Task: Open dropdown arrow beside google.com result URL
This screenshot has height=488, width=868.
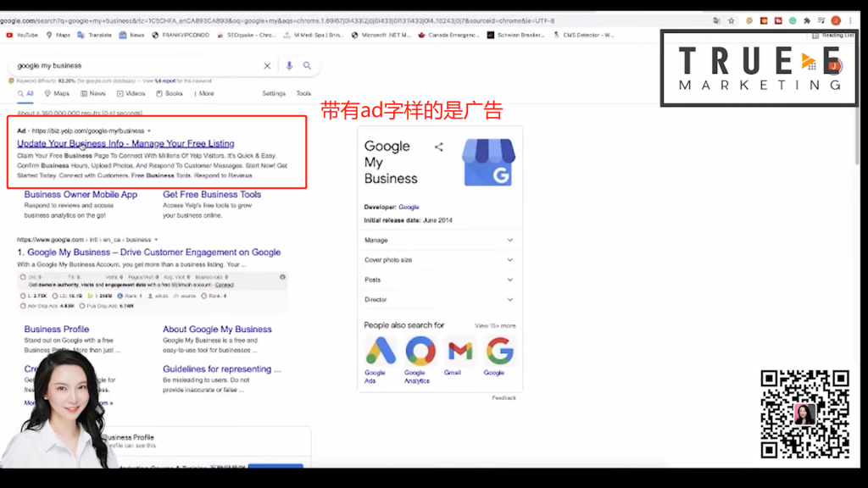Action: click(x=156, y=240)
